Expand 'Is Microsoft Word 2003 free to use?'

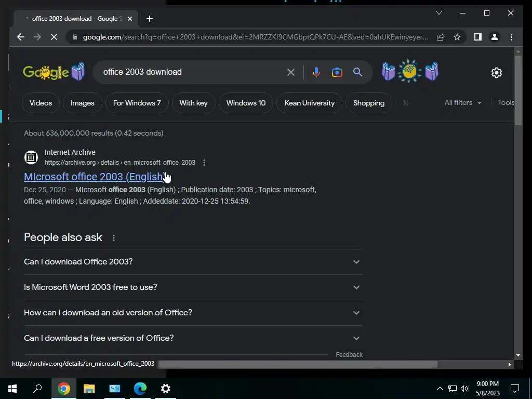(x=193, y=287)
